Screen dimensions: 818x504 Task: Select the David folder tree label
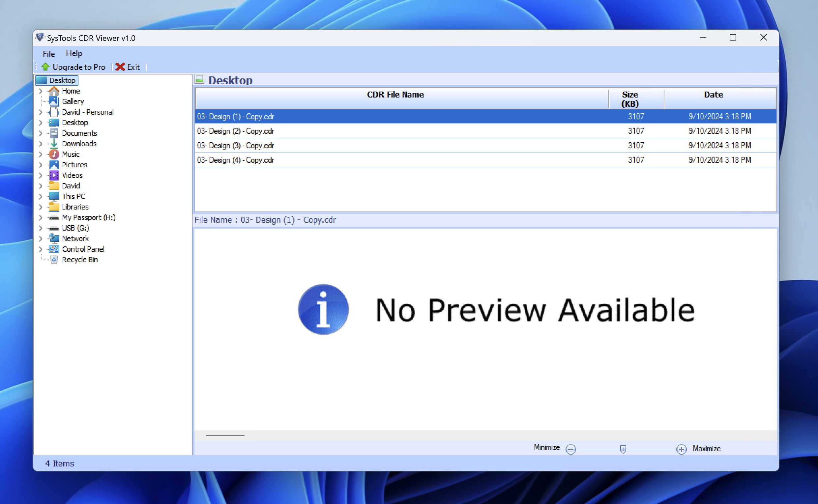click(71, 186)
